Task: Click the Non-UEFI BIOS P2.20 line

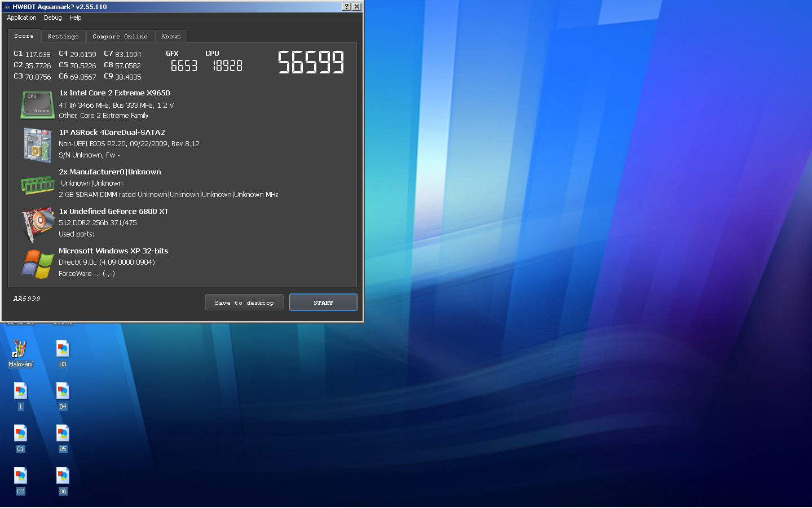Action: click(x=129, y=144)
